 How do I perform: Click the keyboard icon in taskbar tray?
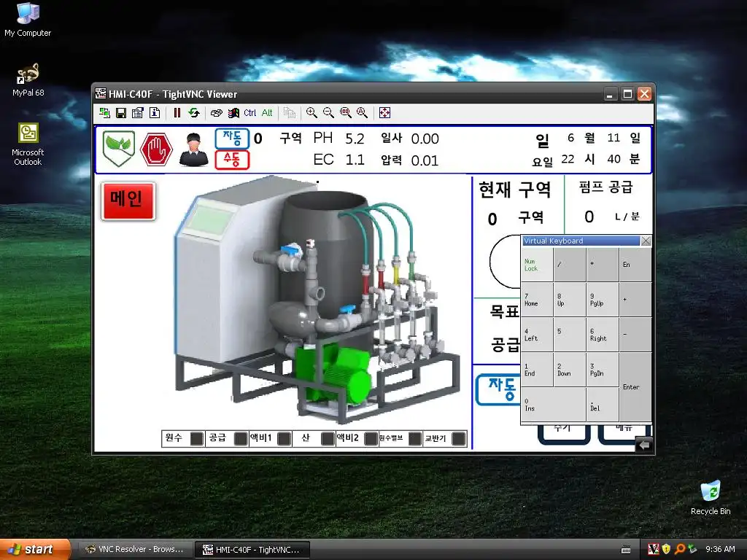pyautogui.click(x=626, y=550)
